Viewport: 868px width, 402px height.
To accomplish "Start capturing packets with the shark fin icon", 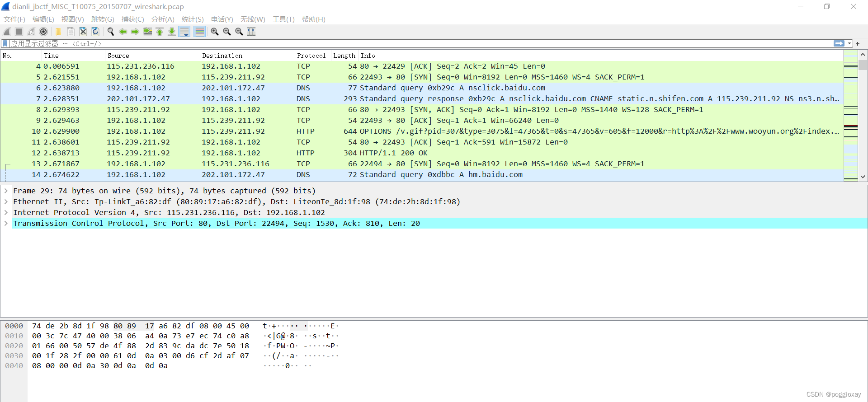I will coord(7,32).
